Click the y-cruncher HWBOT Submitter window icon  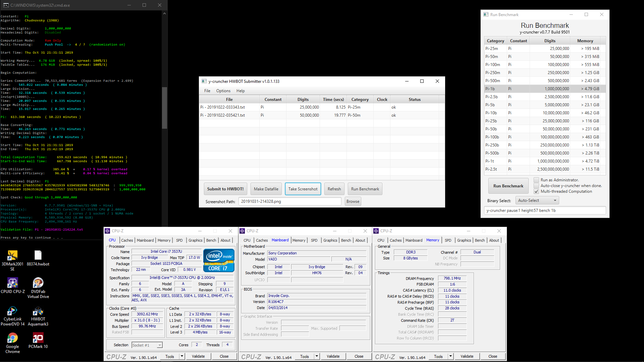(x=204, y=81)
